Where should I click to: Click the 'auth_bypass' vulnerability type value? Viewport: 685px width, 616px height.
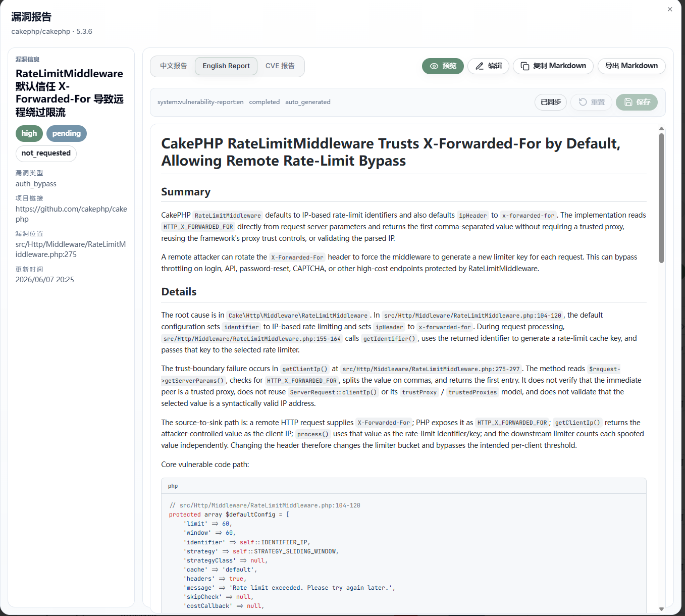[x=36, y=184]
